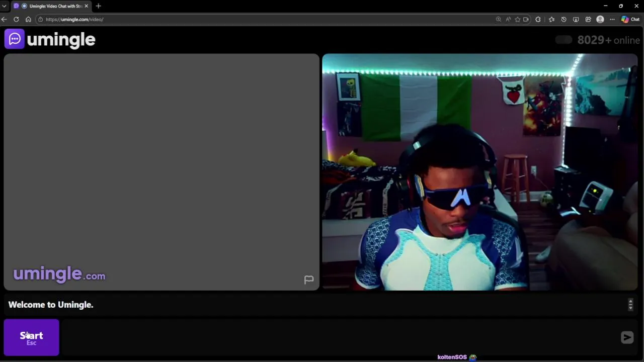Reload the page with refresh icon
The height and width of the screenshot is (362, 644).
coord(16,19)
